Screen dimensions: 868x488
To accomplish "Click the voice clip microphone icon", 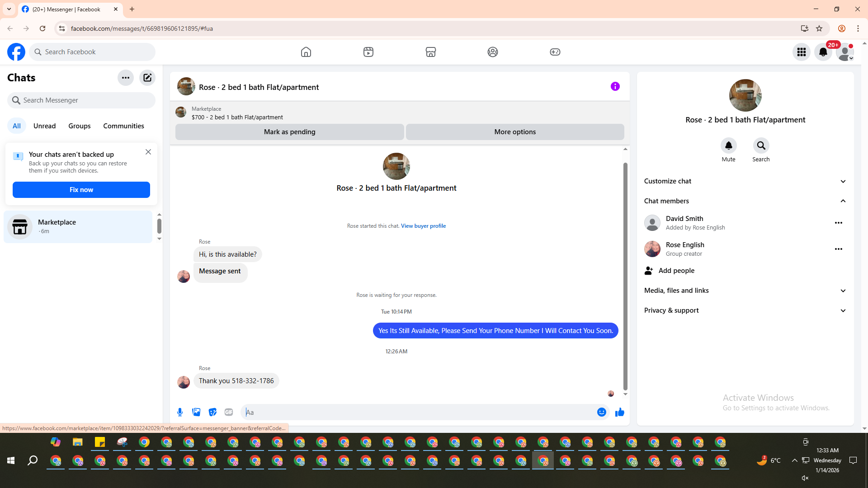I will (180, 412).
